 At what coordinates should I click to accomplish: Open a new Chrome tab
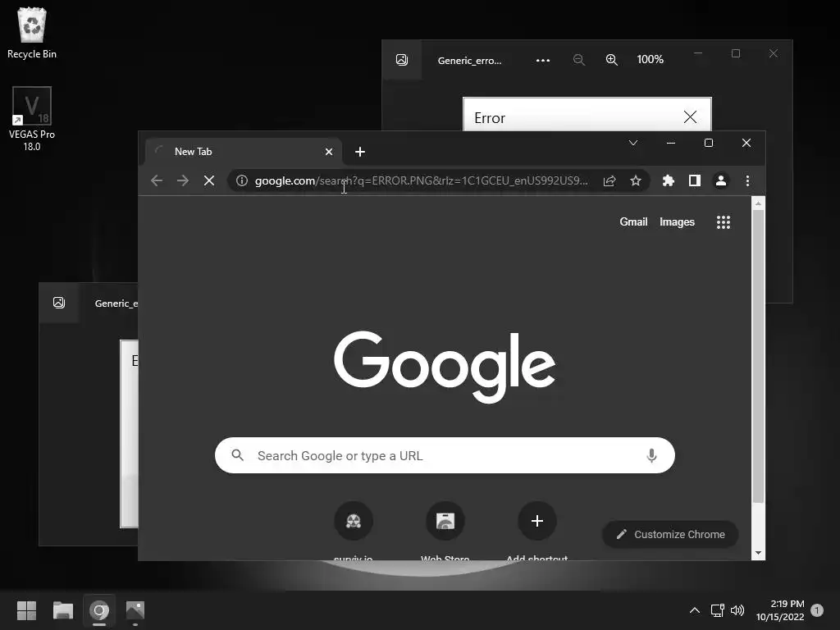click(x=360, y=152)
